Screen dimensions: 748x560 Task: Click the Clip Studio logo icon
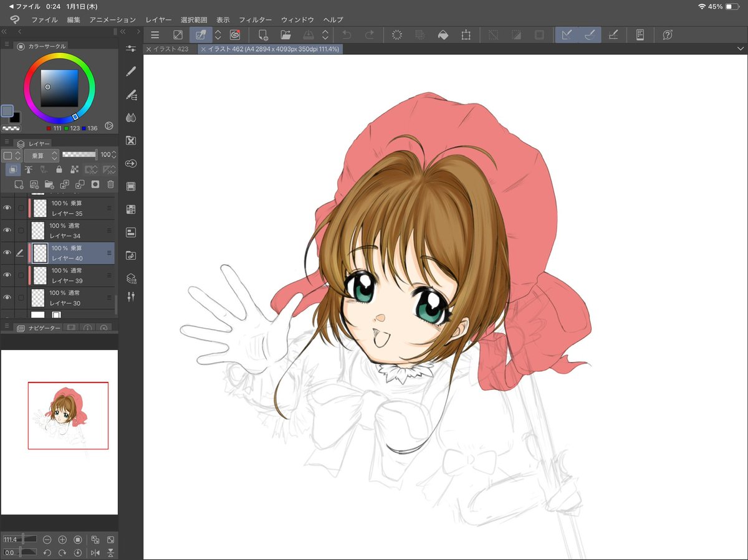[14, 20]
